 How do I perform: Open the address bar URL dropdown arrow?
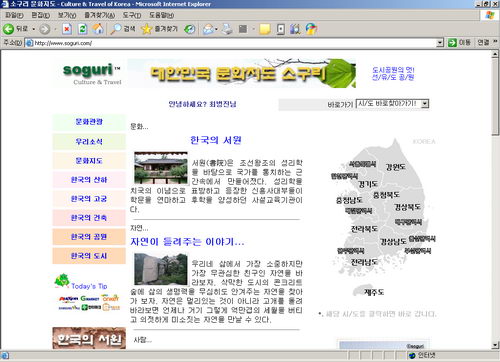click(x=440, y=43)
